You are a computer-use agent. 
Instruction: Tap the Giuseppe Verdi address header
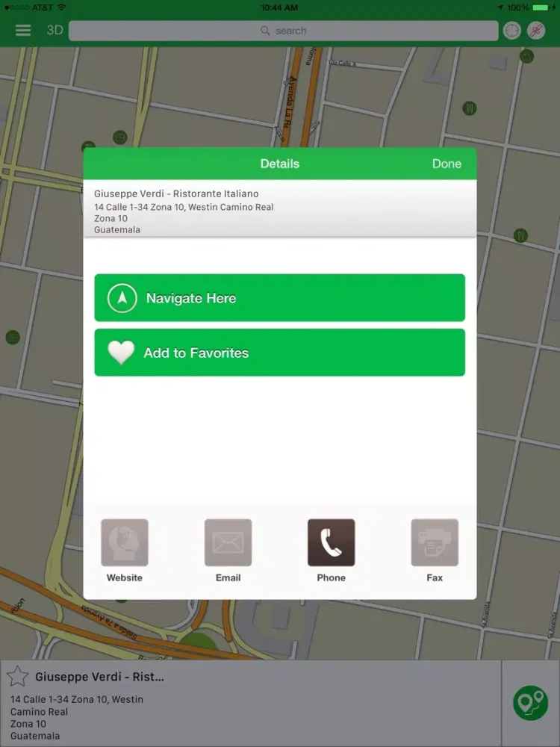coord(279,208)
